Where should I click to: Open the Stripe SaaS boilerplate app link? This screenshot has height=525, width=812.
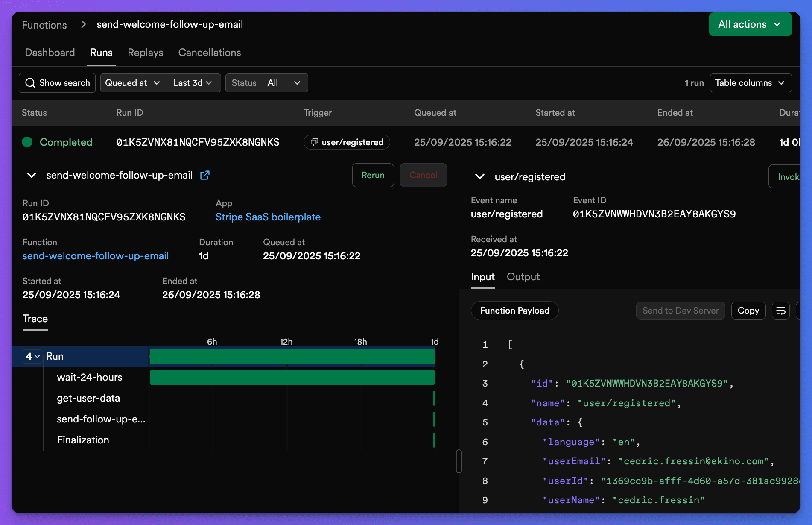(268, 217)
